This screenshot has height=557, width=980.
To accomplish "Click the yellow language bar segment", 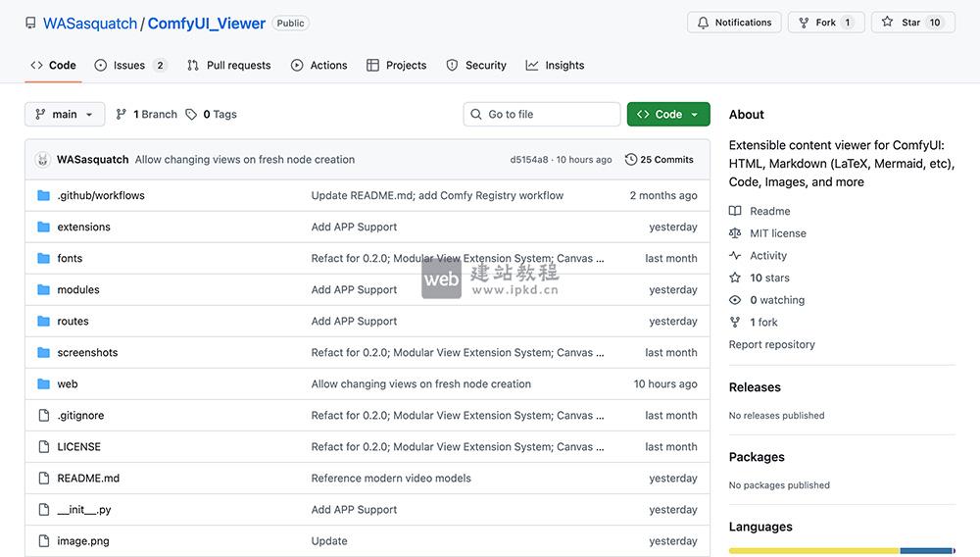I will coord(813,551).
